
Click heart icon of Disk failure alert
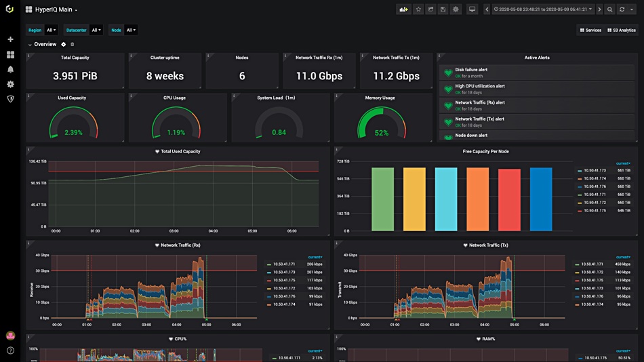coord(448,73)
